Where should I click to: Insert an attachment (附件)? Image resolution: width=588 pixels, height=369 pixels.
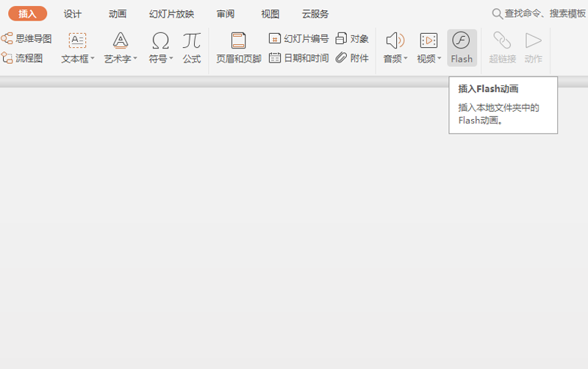(x=352, y=58)
